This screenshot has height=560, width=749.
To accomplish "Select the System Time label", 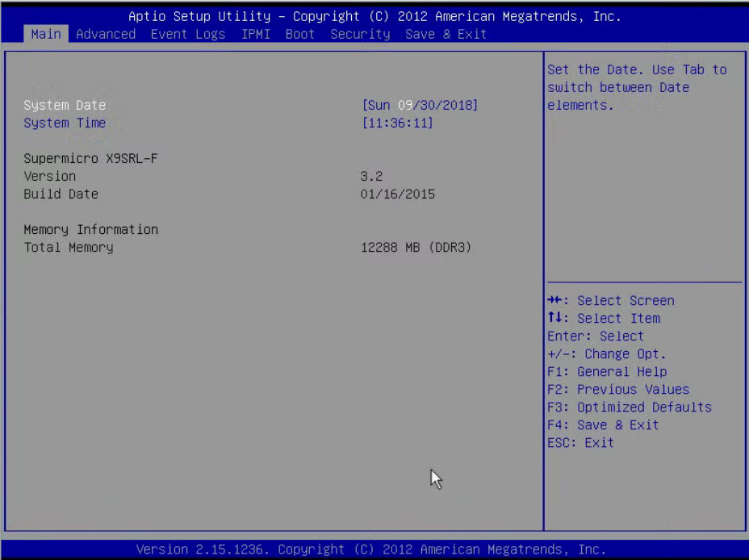I will 65,123.
